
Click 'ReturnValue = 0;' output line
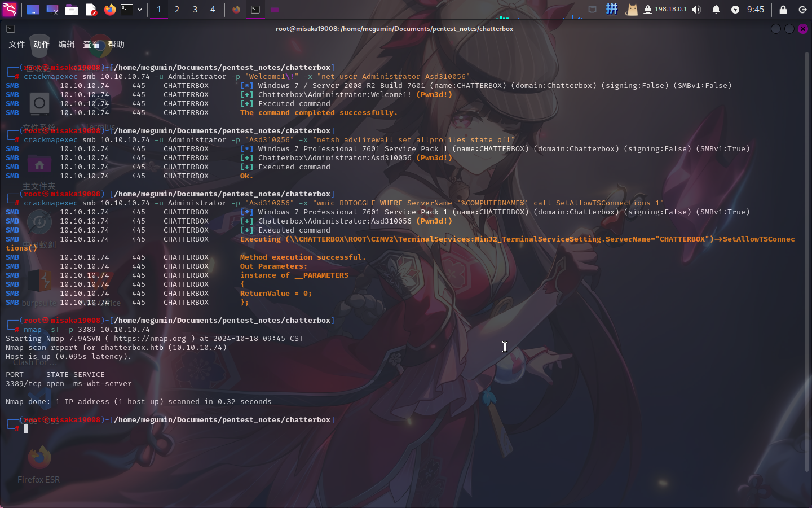(276, 294)
